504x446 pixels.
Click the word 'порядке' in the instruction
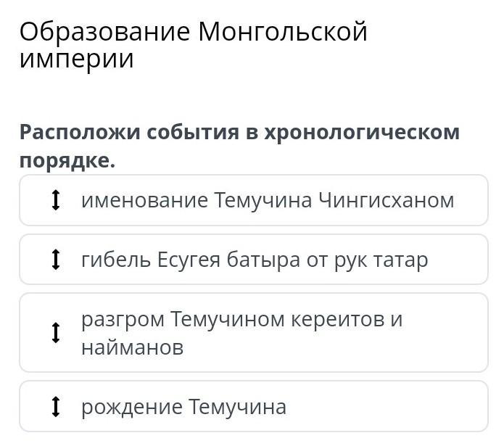(67, 161)
